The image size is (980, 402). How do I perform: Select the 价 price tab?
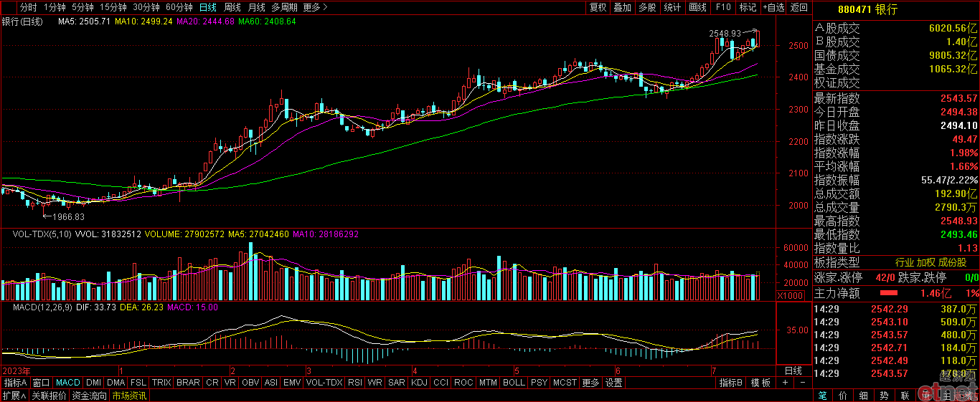[x=843, y=396]
